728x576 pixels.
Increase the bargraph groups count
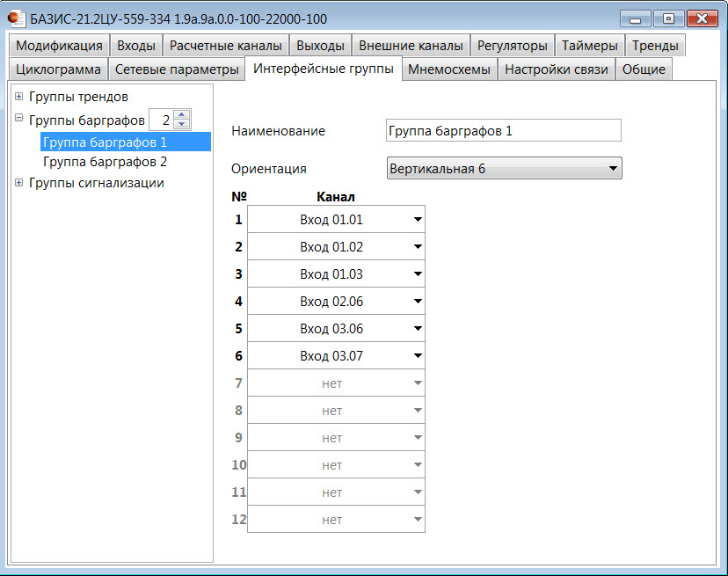point(181,114)
